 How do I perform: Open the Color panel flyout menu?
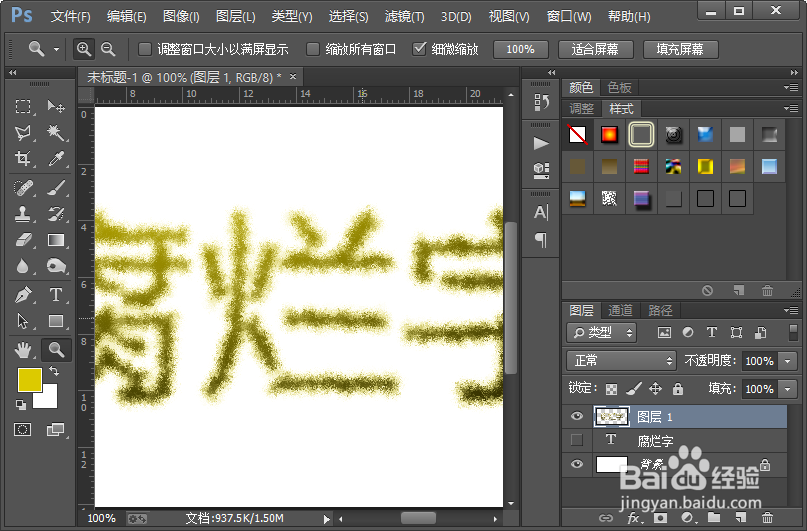[791, 87]
